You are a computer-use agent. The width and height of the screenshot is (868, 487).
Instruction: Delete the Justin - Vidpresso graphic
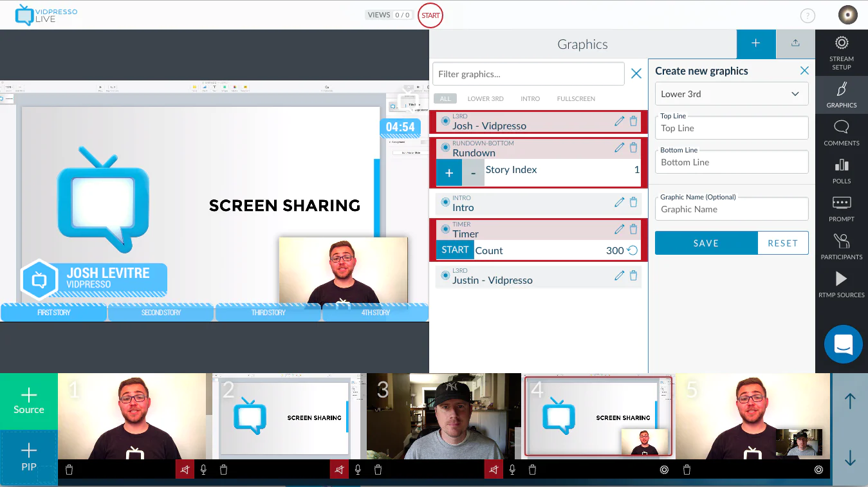click(x=633, y=275)
